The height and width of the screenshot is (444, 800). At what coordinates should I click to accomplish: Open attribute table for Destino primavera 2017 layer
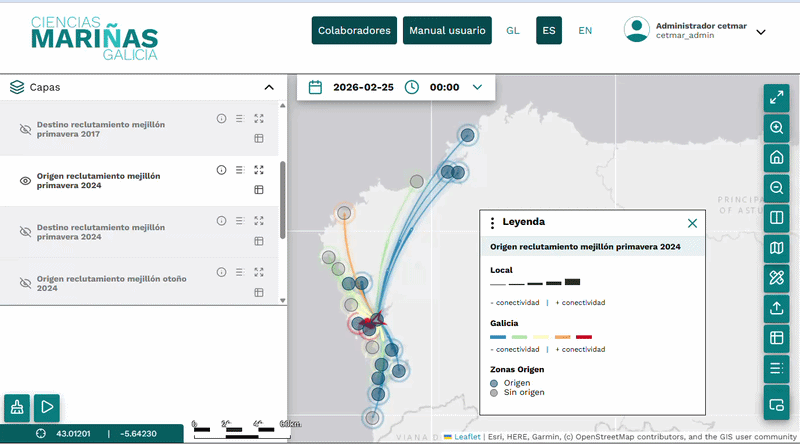pos(258,137)
